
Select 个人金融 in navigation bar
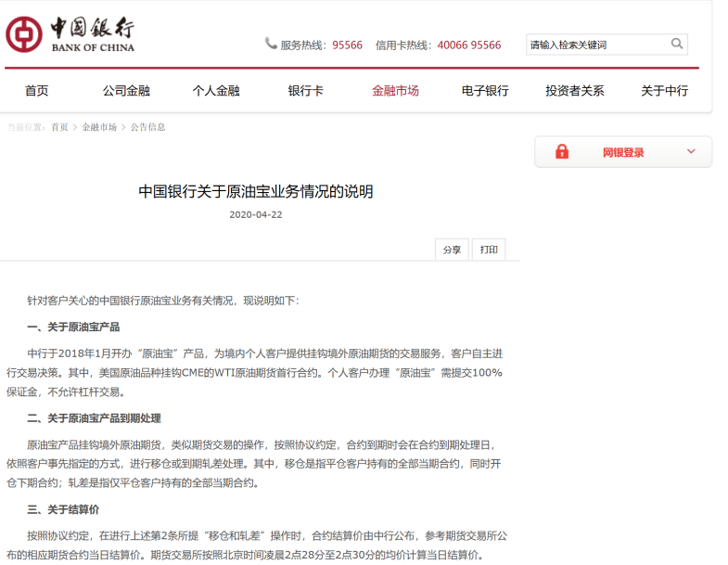216,91
